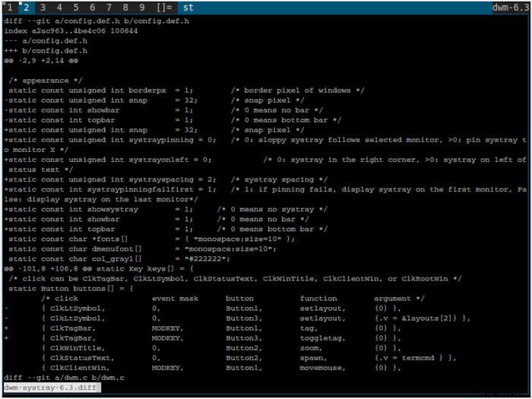
Task: Click added ClkTagBar 'toggletag' line
Action: pos(203,339)
